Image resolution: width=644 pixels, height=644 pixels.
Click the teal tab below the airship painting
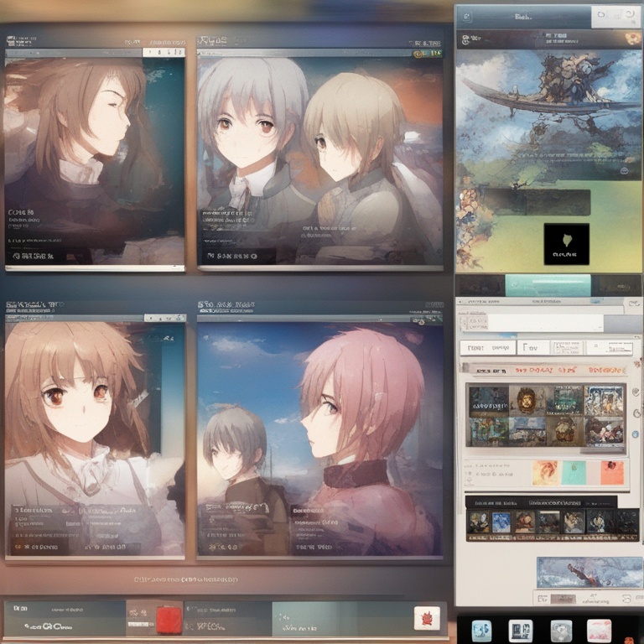coord(548,285)
